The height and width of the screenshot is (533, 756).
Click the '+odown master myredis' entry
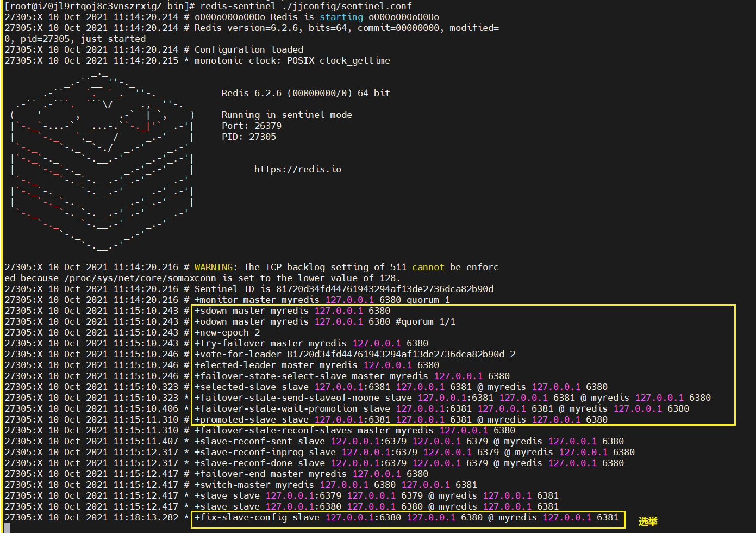click(x=325, y=321)
